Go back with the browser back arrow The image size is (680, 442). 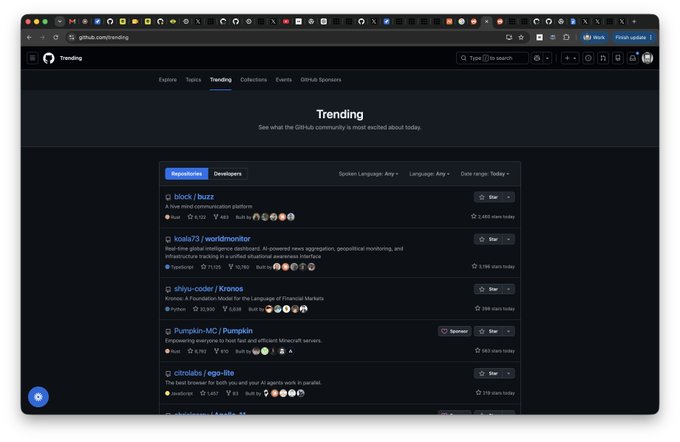pos(29,37)
